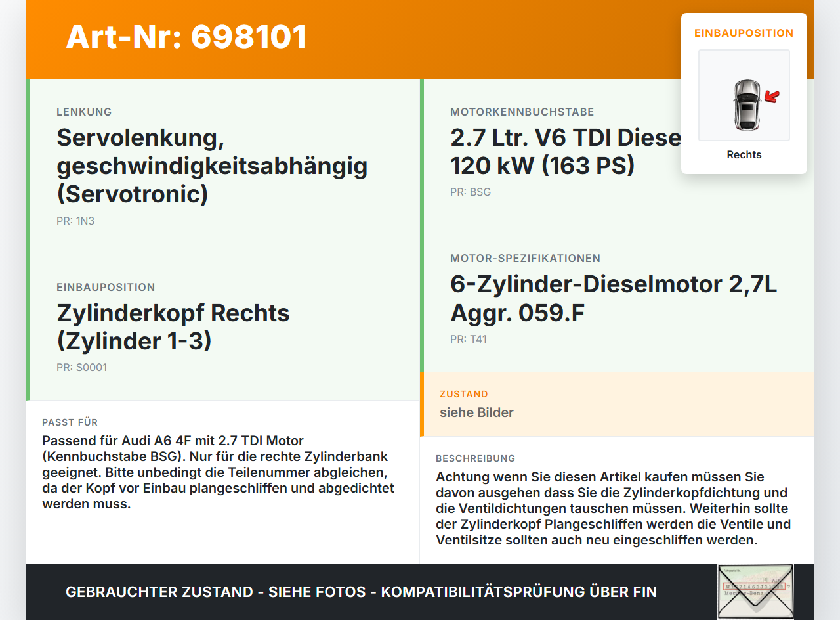
Task: Click the 'GEBRAUCHTER ZUSTAND - SIEHE FOTOS' footer text
Action: pos(361,592)
